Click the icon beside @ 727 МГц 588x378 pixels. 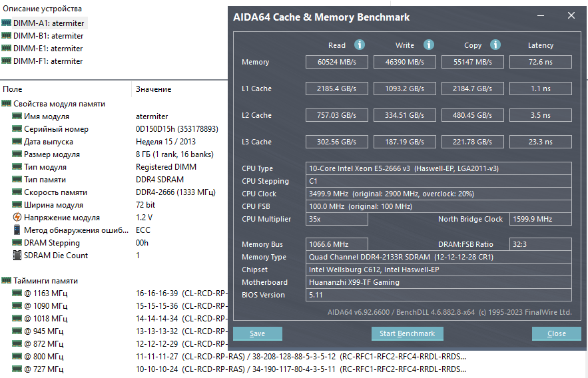click(17, 369)
